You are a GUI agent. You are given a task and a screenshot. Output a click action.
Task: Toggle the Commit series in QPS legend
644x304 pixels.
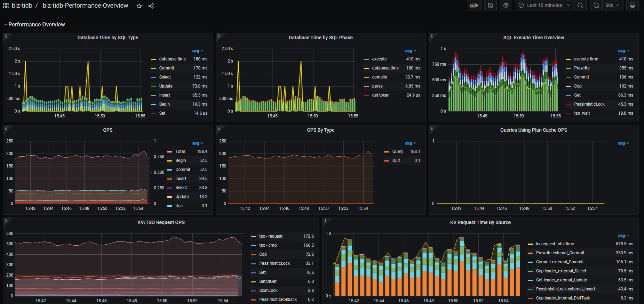[183, 170]
